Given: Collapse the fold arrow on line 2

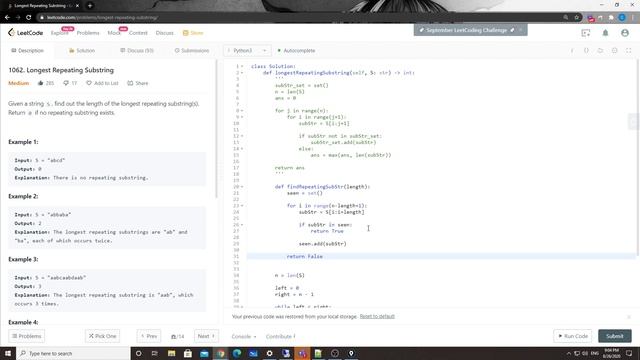Looking at the screenshot, I should pos(242,73).
